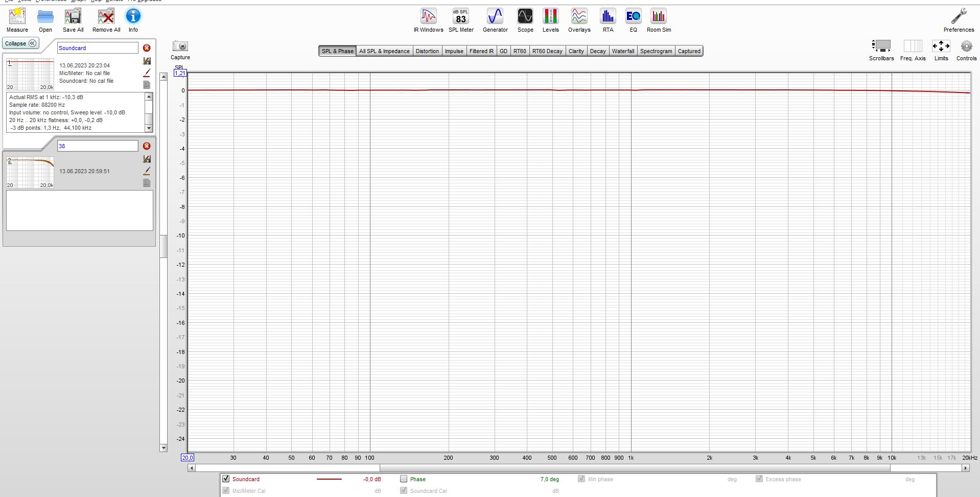Switch to SPL & Phase tab
The image size is (980, 497).
point(337,51)
